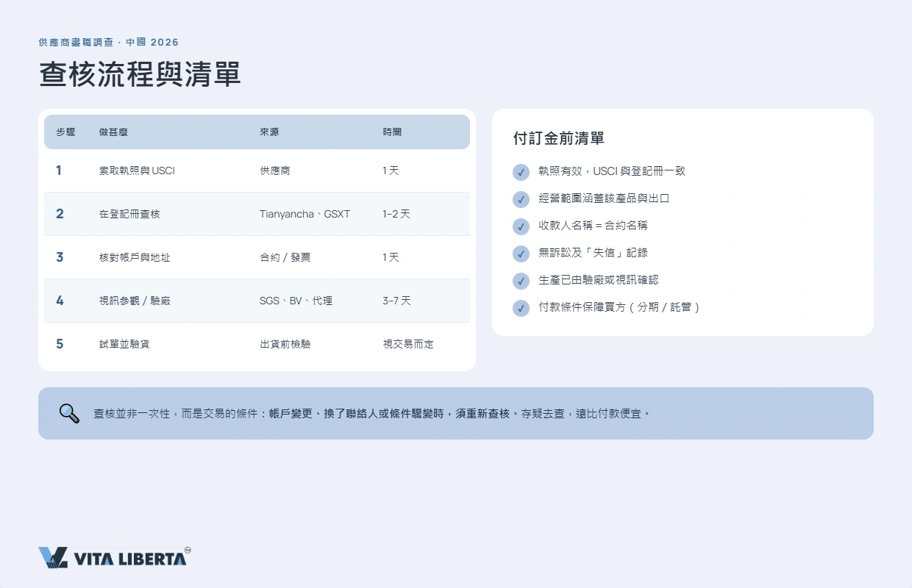Click the time cell 1 天 in the 合約 / 發票 row
The width and height of the screenshot is (912, 588).
(x=391, y=257)
